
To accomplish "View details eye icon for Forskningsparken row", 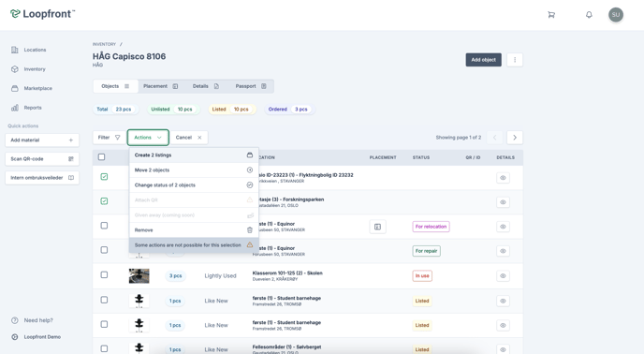I will click(x=503, y=202).
